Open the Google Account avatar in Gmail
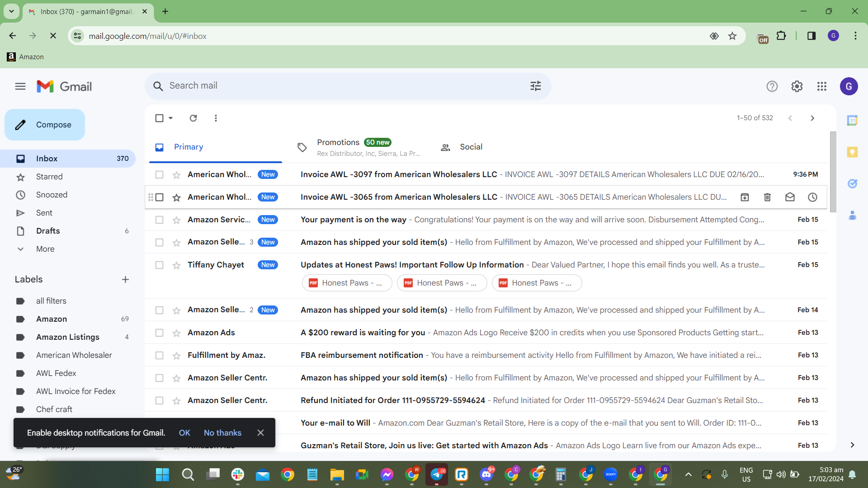This screenshot has height=488, width=868. coord(849,86)
